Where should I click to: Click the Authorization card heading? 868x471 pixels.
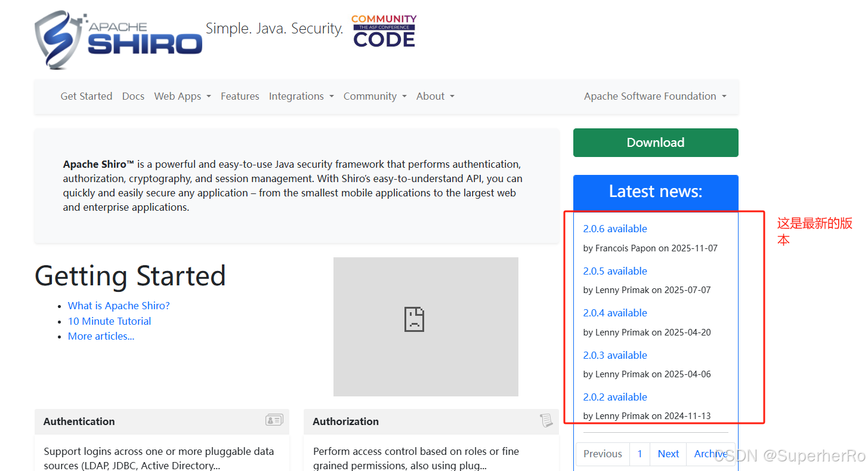pos(346,421)
